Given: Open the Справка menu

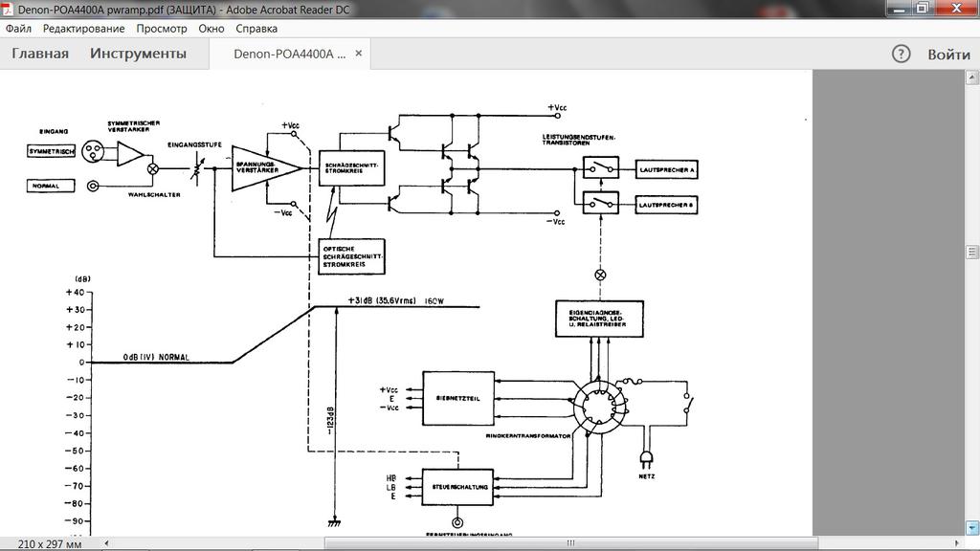Looking at the screenshot, I should [256, 29].
